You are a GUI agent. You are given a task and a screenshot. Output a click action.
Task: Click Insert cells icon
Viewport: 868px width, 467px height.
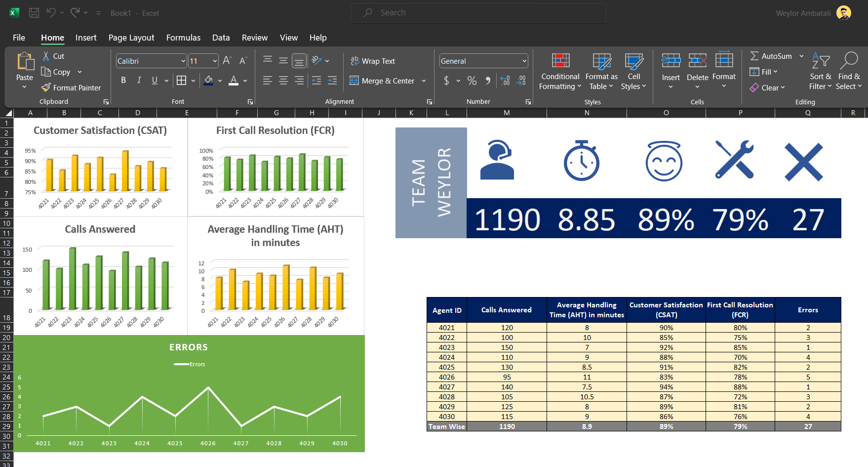[671, 61]
